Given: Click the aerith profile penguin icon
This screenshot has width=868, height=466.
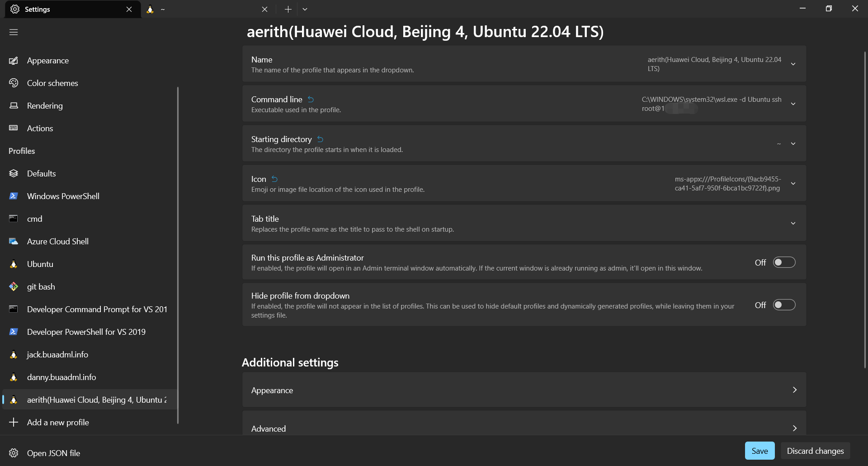Looking at the screenshot, I should click(14, 400).
